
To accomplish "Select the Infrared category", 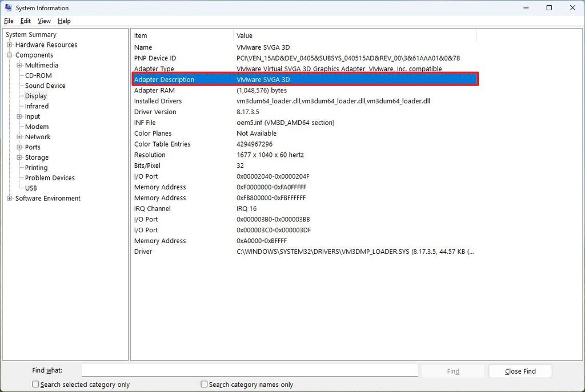I will [37, 106].
